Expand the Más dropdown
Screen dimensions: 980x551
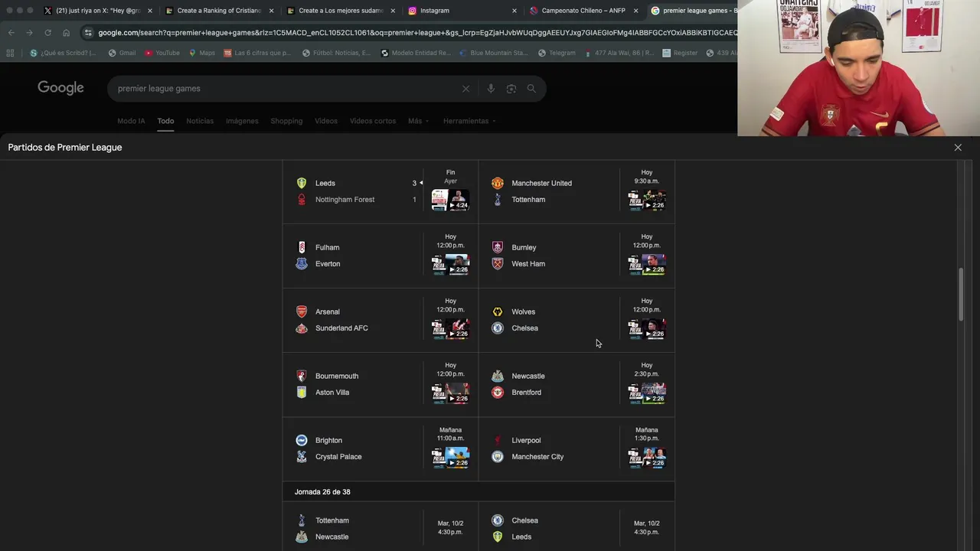click(418, 121)
